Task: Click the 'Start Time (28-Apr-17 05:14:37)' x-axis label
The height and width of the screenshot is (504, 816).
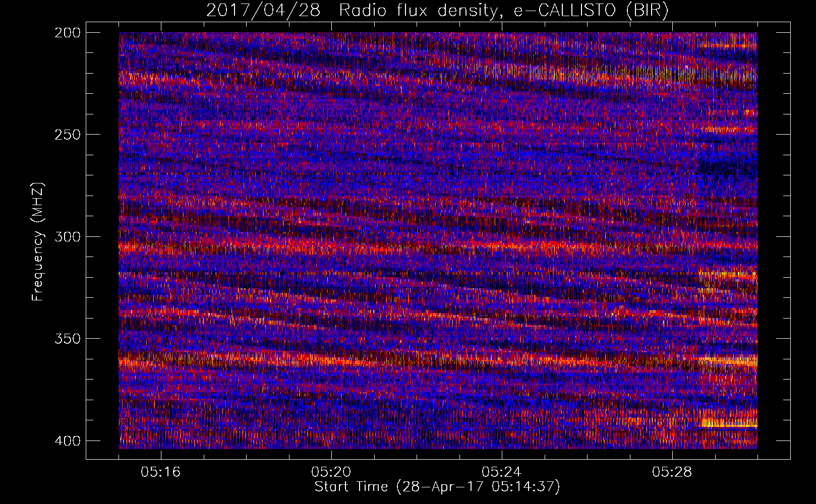Action: [437, 487]
